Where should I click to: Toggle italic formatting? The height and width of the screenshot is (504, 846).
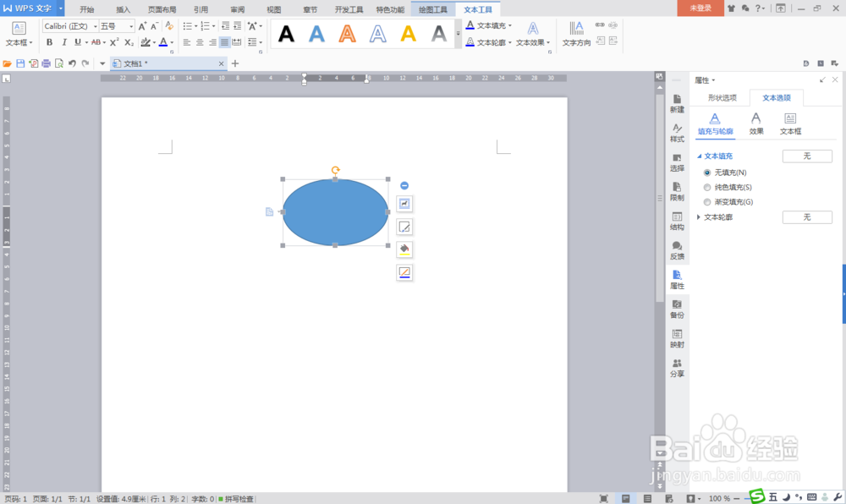tap(64, 42)
